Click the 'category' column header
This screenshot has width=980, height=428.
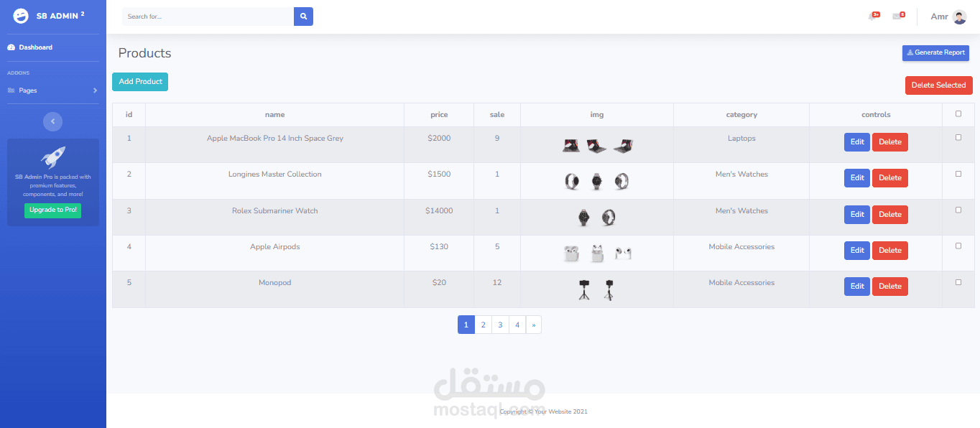(741, 115)
